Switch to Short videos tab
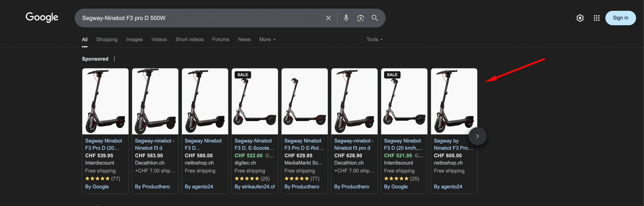Screen dimensions: 644x206 pyautogui.click(x=189, y=39)
